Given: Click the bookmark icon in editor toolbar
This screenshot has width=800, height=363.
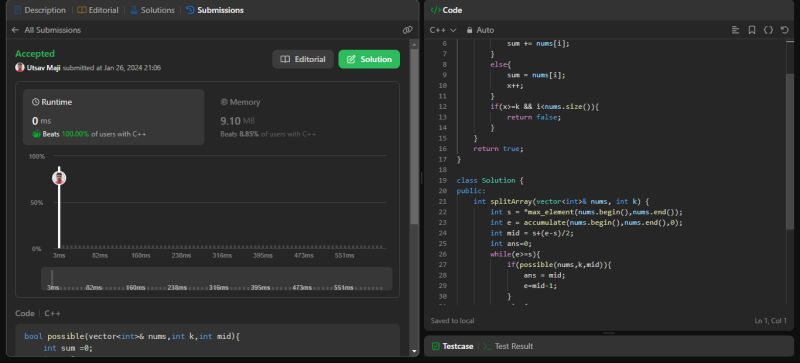Looking at the screenshot, I should click(752, 30).
